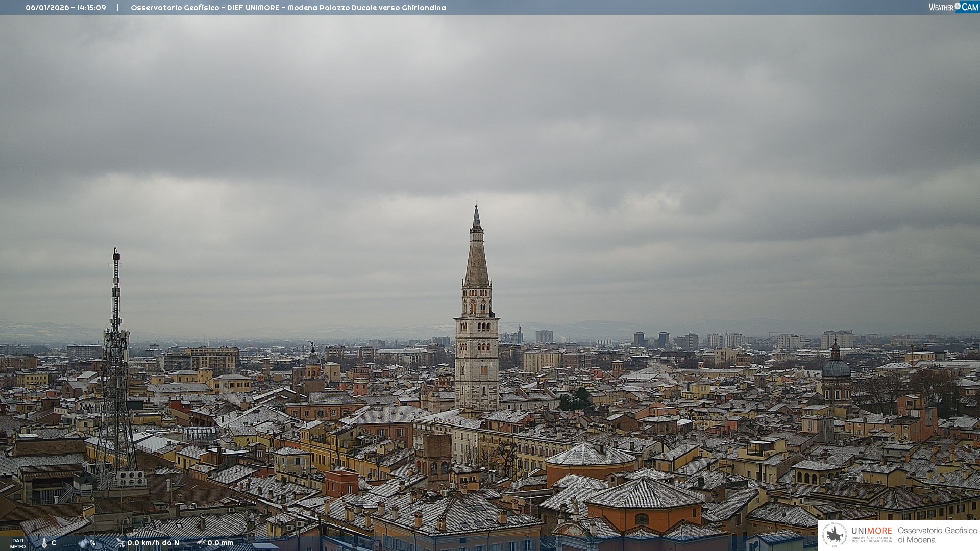This screenshot has height=551, width=980.
Task: Click the 0.0 mm rainfall reading
Action: pyautogui.click(x=220, y=543)
